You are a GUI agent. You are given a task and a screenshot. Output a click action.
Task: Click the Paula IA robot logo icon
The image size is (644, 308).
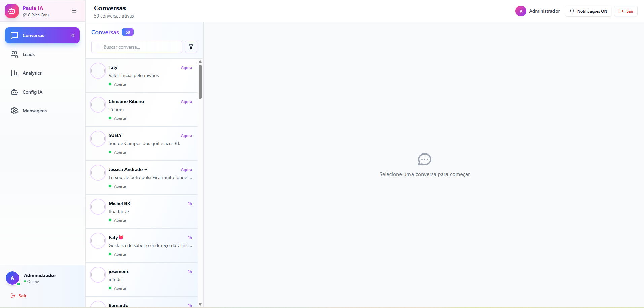click(x=12, y=11)
